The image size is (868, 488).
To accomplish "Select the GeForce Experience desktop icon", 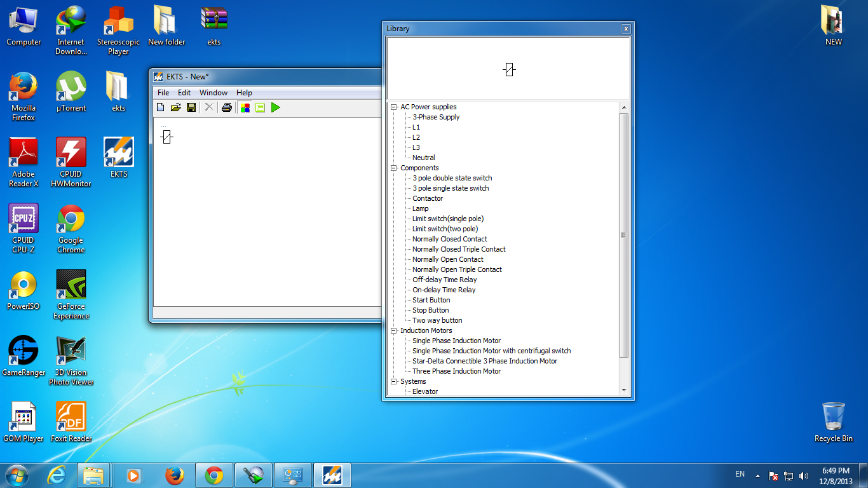I will click(71, 294).
